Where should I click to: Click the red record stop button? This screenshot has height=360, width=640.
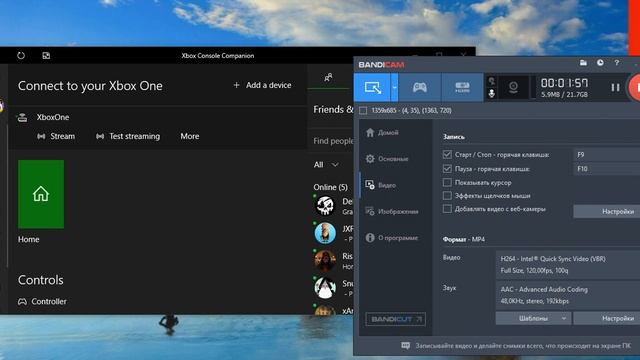pyautogui.click(x=634, y=87)
